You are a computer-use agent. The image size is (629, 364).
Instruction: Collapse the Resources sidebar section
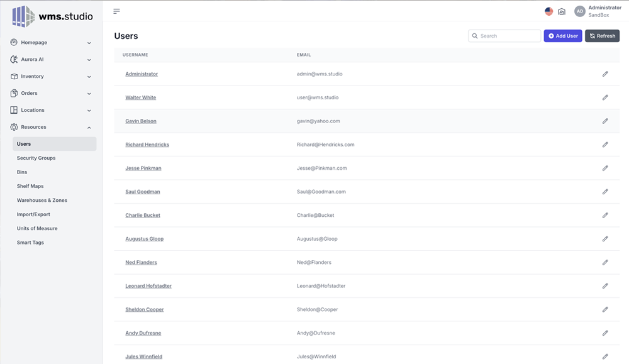pos(51,127)
